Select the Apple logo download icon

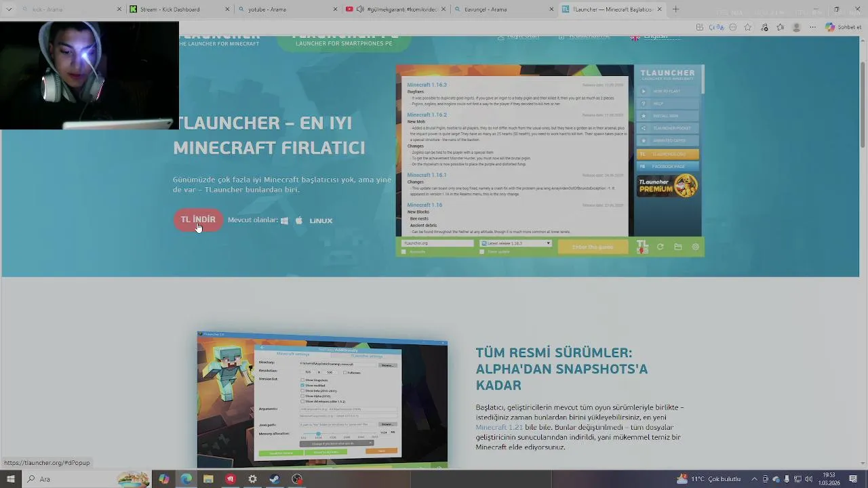299,220
